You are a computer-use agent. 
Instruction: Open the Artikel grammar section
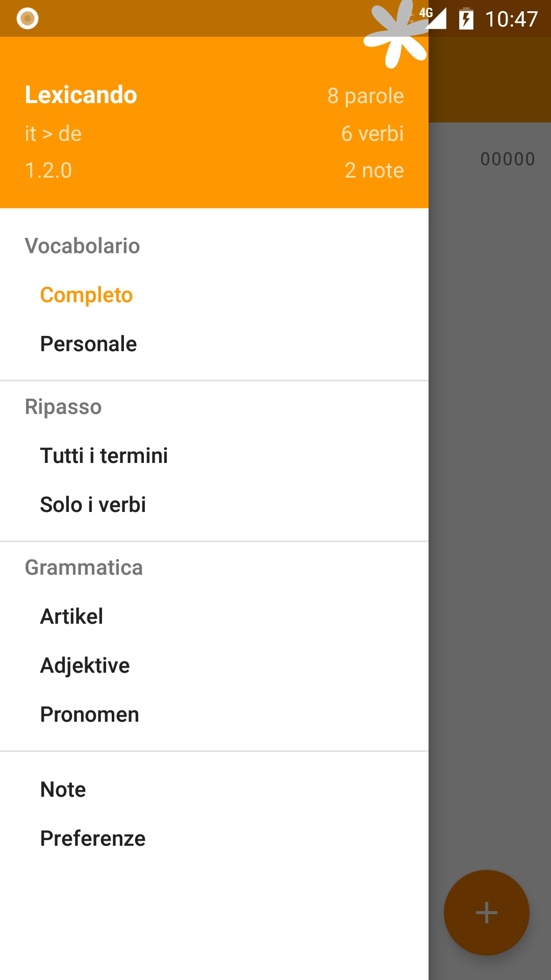71,617
